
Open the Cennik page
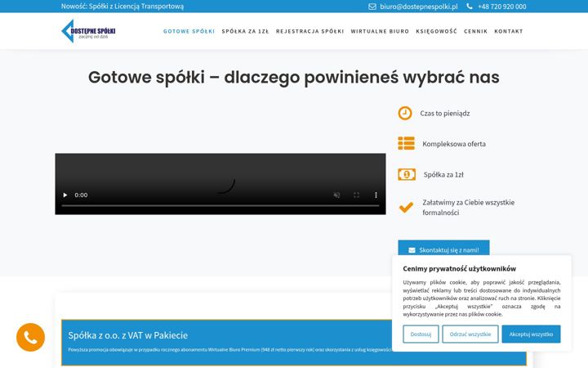tap(475, 32)
